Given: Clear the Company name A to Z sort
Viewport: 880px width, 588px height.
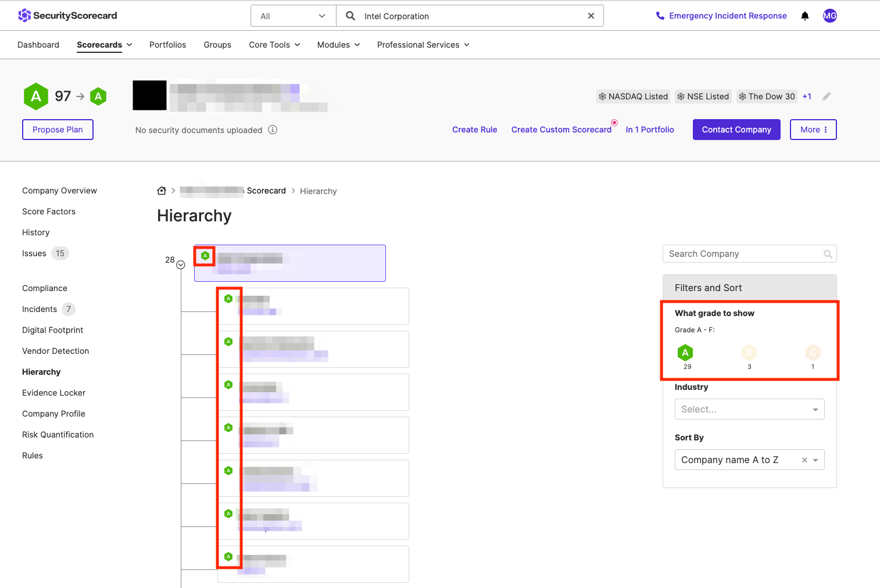Looking at the screenshot, I should coord(804,460).
